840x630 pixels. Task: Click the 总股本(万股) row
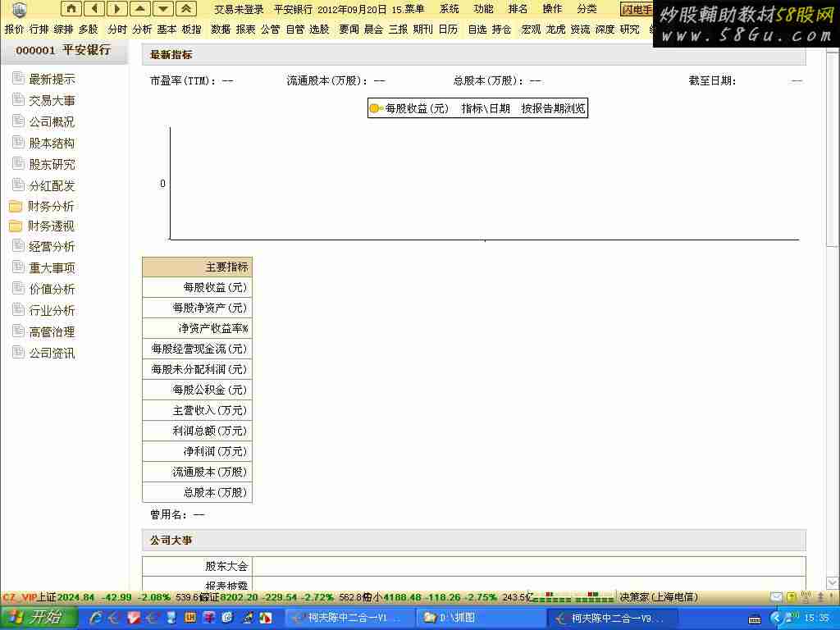pyautogui.click(x=197, y=492)
